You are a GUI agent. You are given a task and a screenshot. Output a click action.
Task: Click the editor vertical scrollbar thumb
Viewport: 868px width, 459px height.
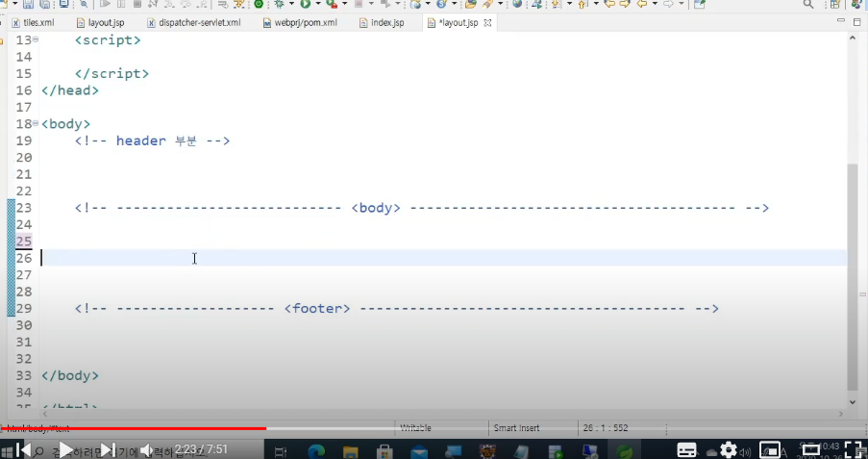(853, 277)
